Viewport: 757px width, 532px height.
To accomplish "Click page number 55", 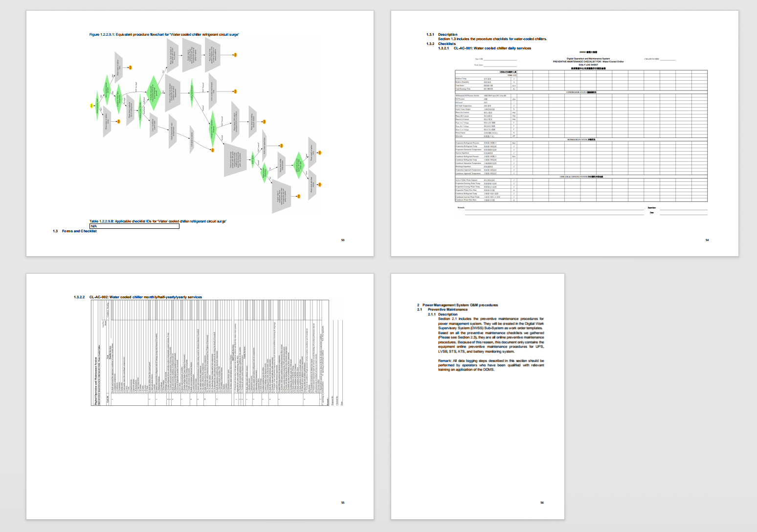I will tap(343, 503).
